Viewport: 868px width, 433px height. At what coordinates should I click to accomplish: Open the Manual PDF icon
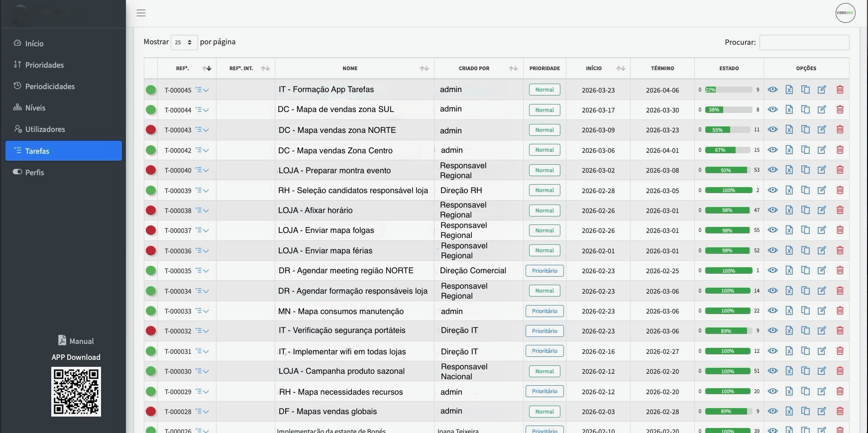(62, 340)
